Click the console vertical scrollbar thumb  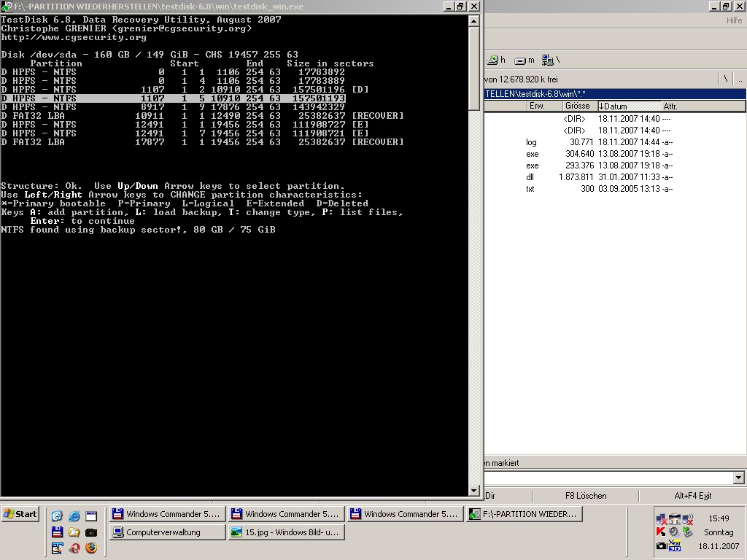tap(473, 68)
